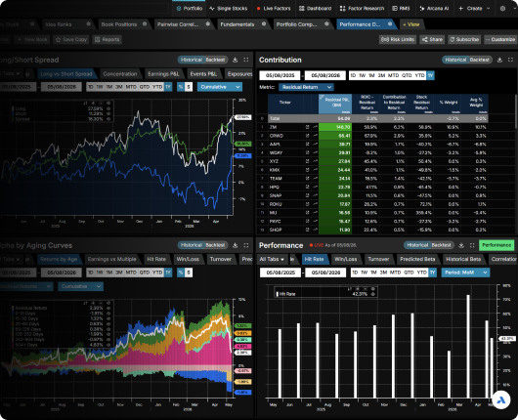Viewport: 518px width, 420px height.
Task: Open the Arcana assistant bubble icon
Action: pyautogui.click(x=500, y=399)
